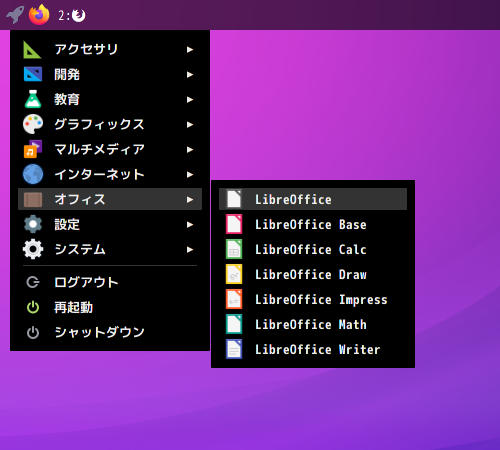Screen dimensions: 500x450
Task: Select the システム menu entry
Action: pyautogui.click(x=110, y=249)
